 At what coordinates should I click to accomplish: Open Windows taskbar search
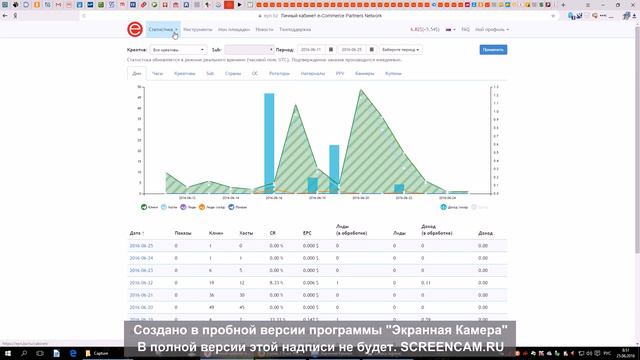point(24,353)
